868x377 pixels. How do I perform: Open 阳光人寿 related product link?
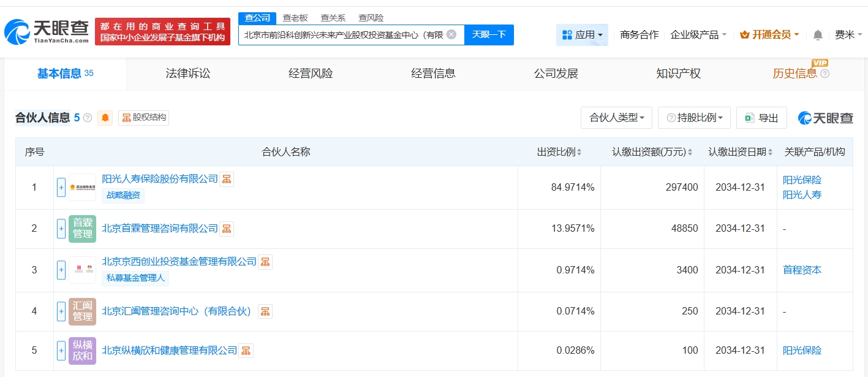tap(802, 195)
